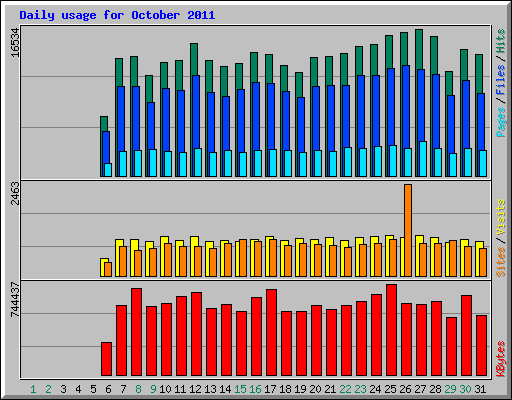Click day label 14 on the axis

coord(225,389)
